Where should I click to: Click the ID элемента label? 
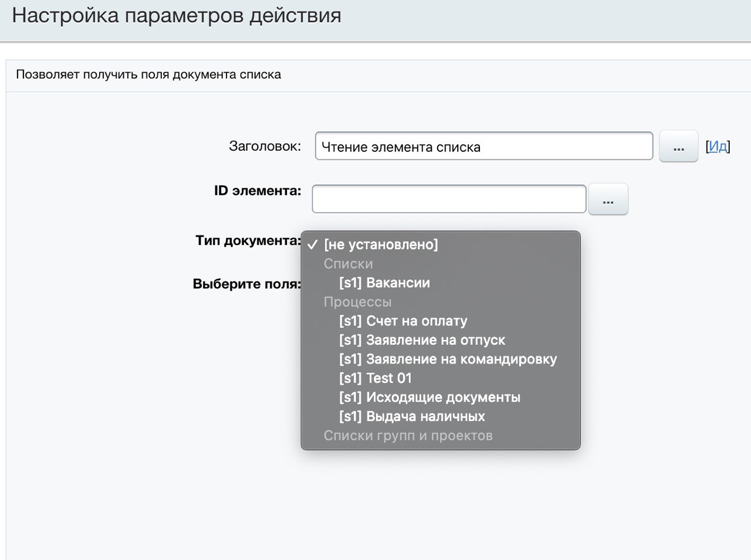257,191
